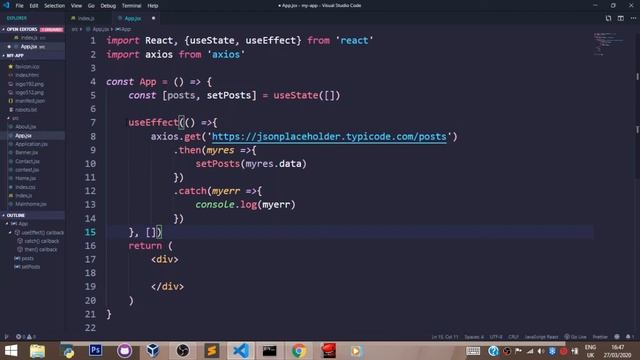Click the open changes compare icon

608,18
